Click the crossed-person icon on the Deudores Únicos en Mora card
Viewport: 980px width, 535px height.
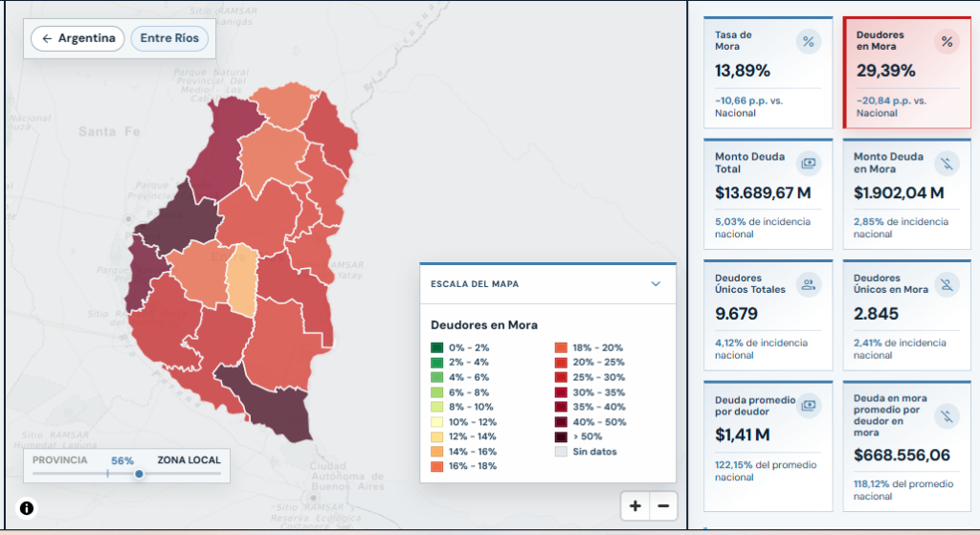pos(947,284)
